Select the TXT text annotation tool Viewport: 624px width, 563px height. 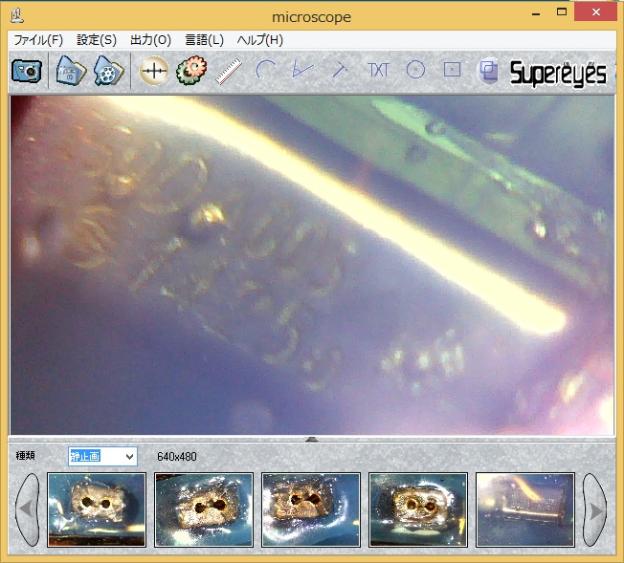378,71
